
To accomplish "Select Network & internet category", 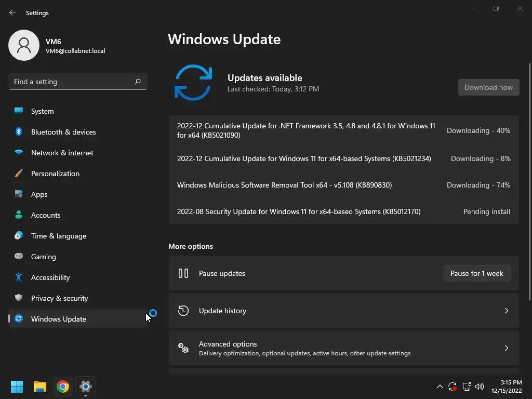I will (x=78, y=152).
